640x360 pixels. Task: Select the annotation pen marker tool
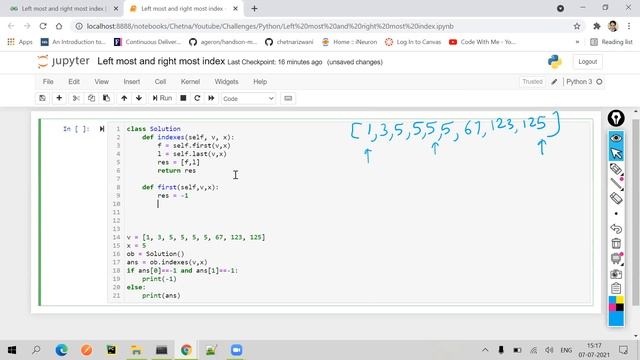tap(616, 169)
